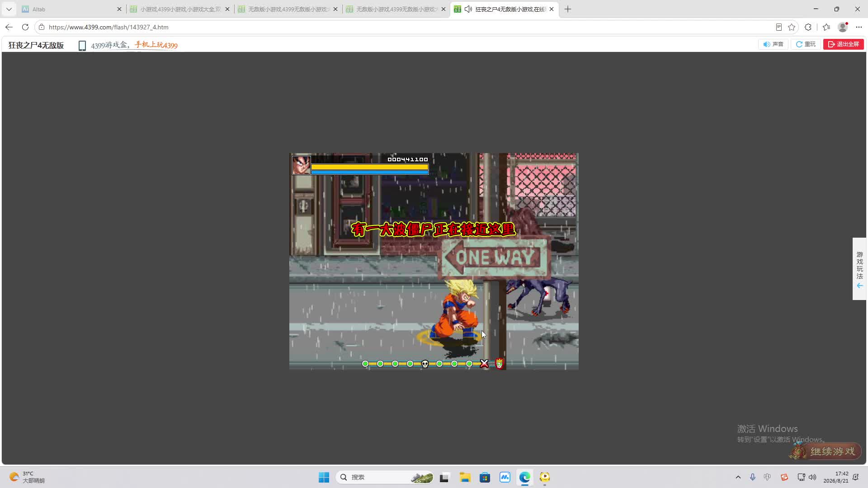Viewport: 868px width, 488px height.
Task: Click the microphone icon in system tray
Action: (753, 477)
